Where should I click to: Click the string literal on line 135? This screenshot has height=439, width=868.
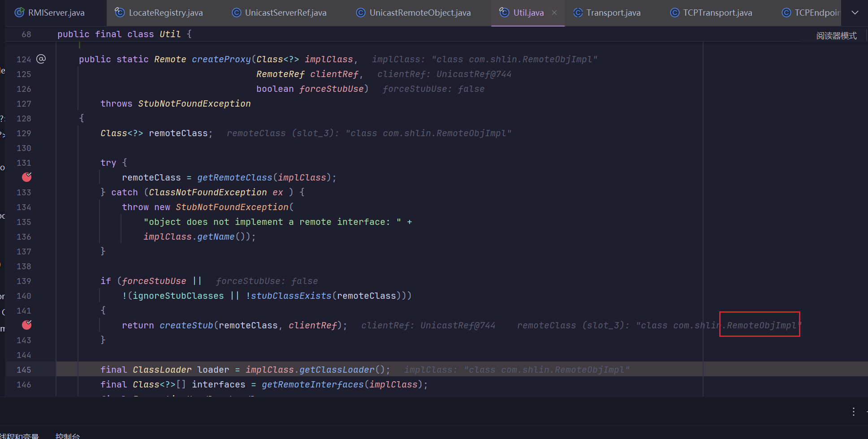coord(272,222)
